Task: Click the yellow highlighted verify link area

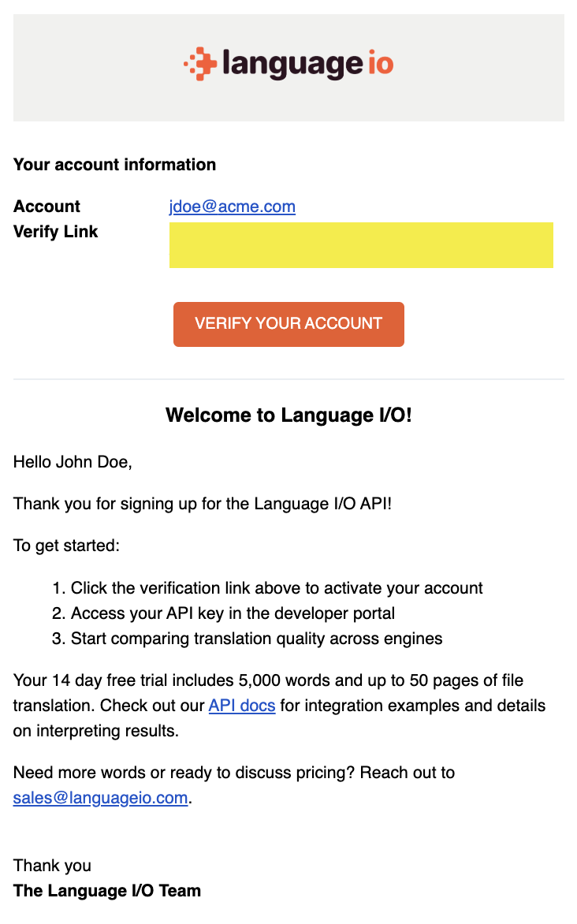Action: click(361, 245)
